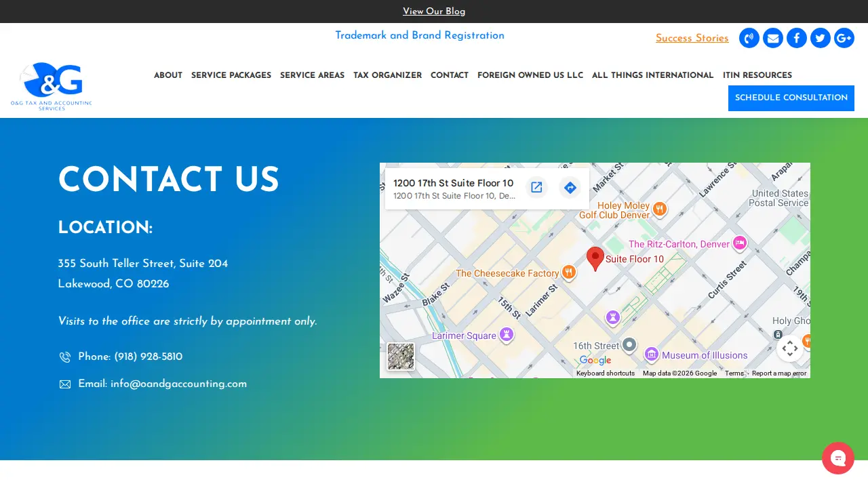Click the O&G Tax and Accounting logo
868x488 pixels.
click(x=52, y=86)
